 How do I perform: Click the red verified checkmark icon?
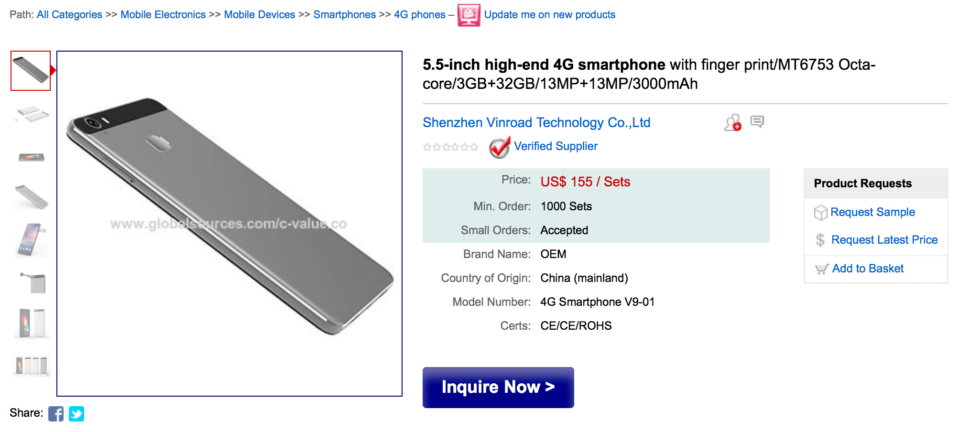click(499, 147)
